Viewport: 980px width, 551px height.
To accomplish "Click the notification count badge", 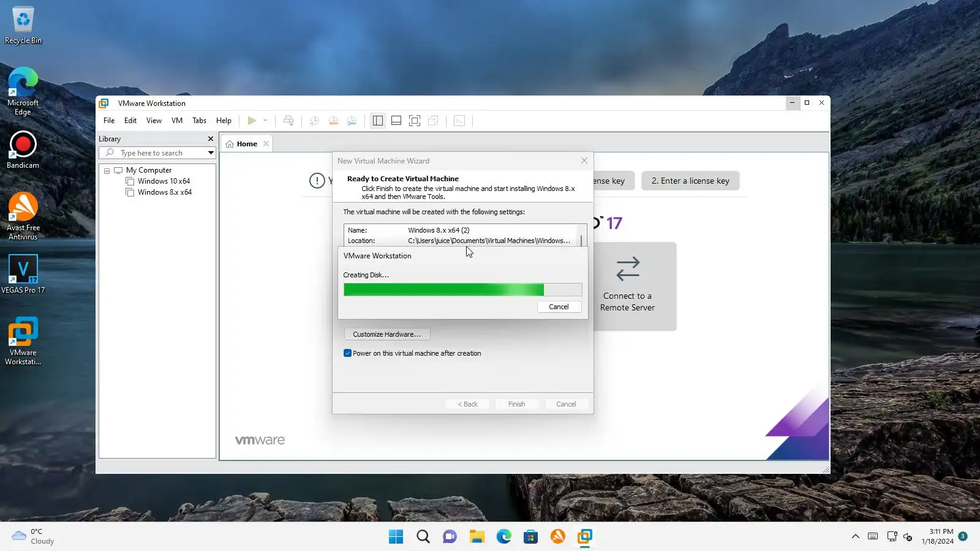I will pyautogui.click(x=963, y=536).
